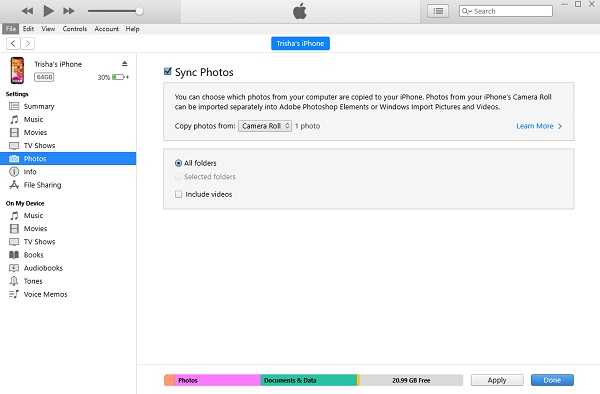600x394 pixels.
Task: Click the Apple logo in the header
Action: click(x=300, y=11)
